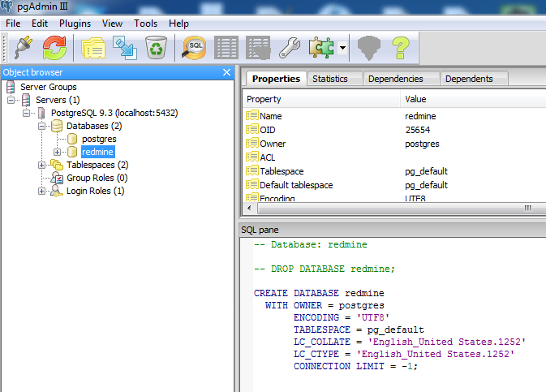Expand the redmine database node

click(x=57, y=153)
